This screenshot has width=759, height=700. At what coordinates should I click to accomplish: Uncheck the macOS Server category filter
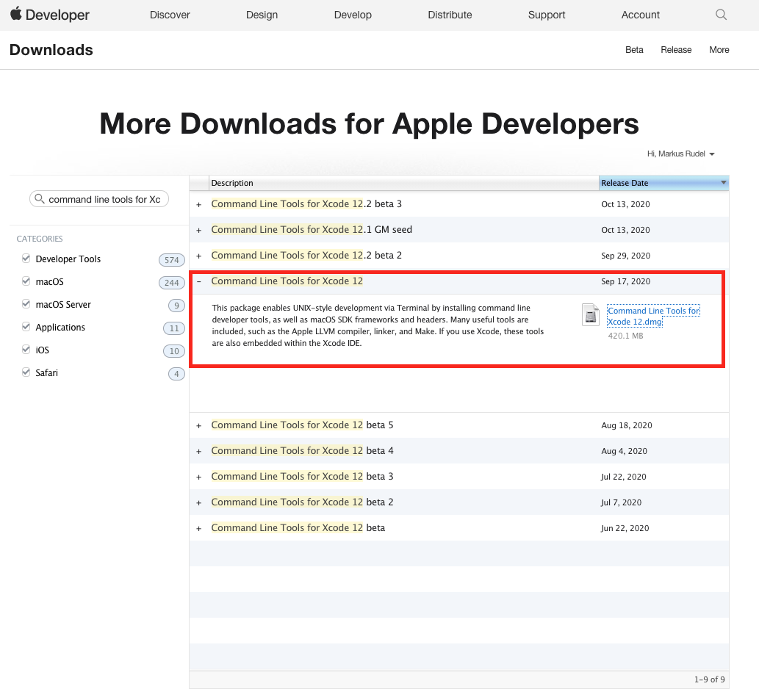coord(26,304)
